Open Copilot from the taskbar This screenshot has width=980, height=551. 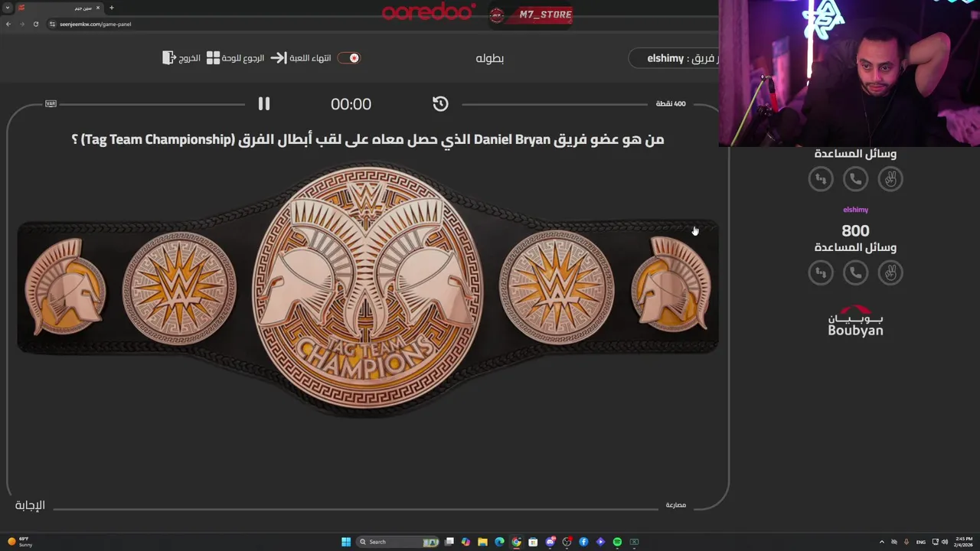coord(465,542)
